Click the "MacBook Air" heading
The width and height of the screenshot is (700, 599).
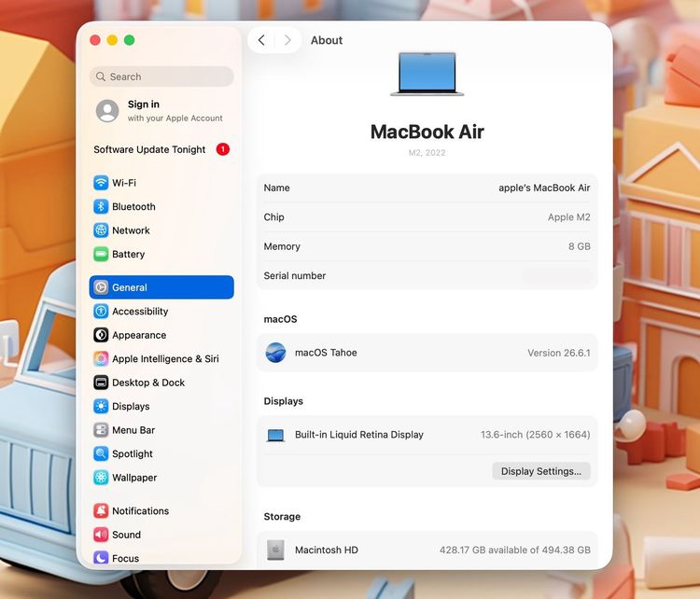tap(427, 132)
